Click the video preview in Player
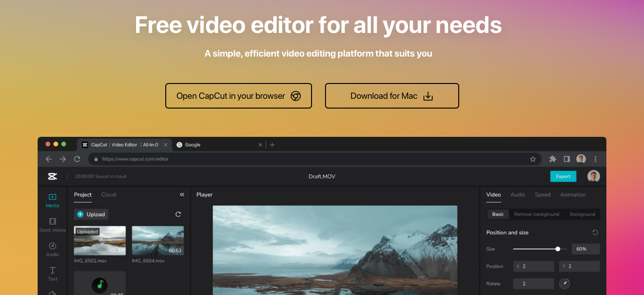 (x=335, y=250)
